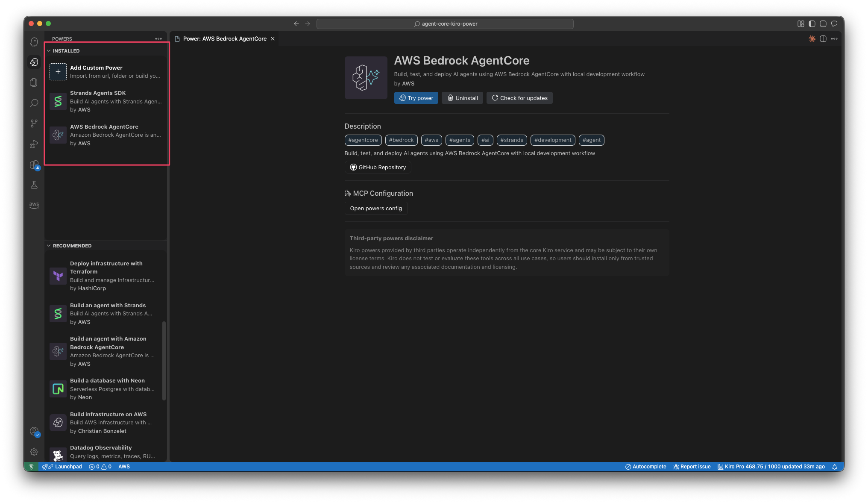The height and width of the screenshot is (503, 868).
Task: Toggle Autocomplete in the status bar
Action: (x=645, y=467)
